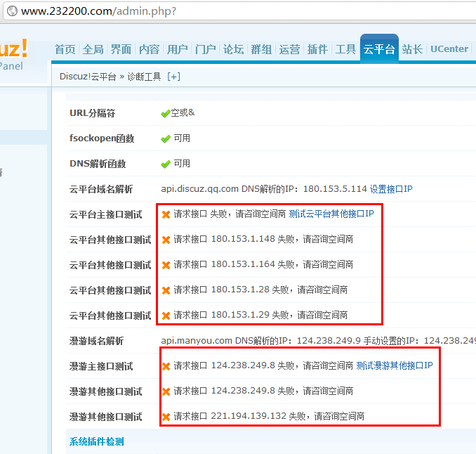Click green check icon for DNS解析函数
This screenshot has height=454, width=476.
166,164
